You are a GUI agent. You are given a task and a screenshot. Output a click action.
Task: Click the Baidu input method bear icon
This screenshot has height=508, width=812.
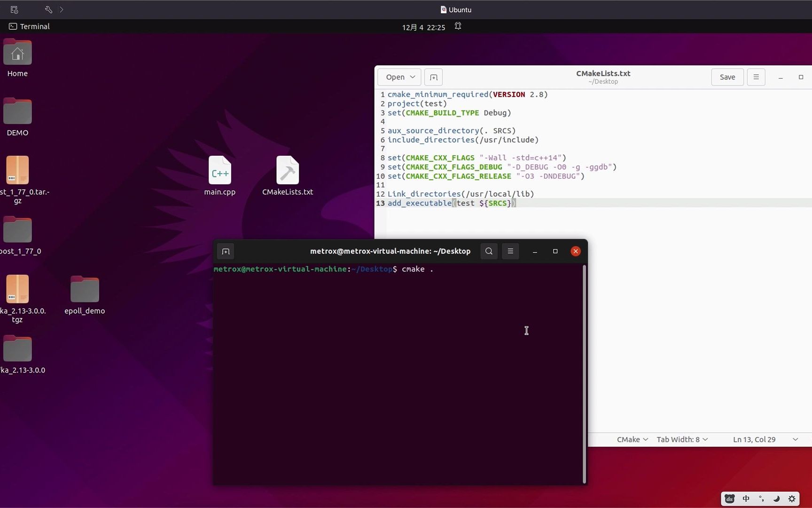(729, 499)
